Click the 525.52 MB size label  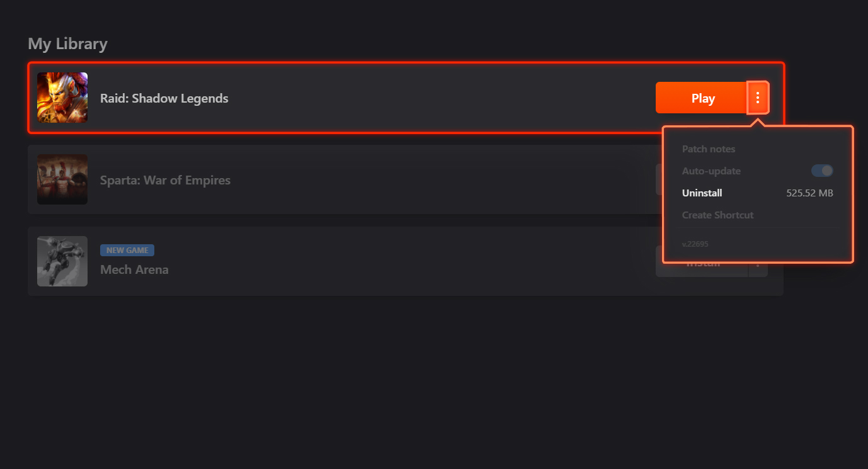point(809,193)
